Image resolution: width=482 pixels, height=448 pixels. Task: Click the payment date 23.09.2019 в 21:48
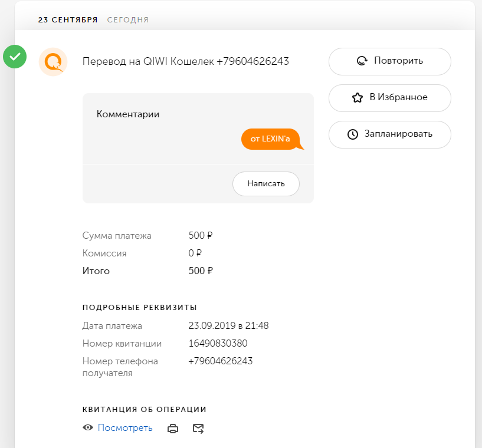pyautogui.click(x=228, y=325)
